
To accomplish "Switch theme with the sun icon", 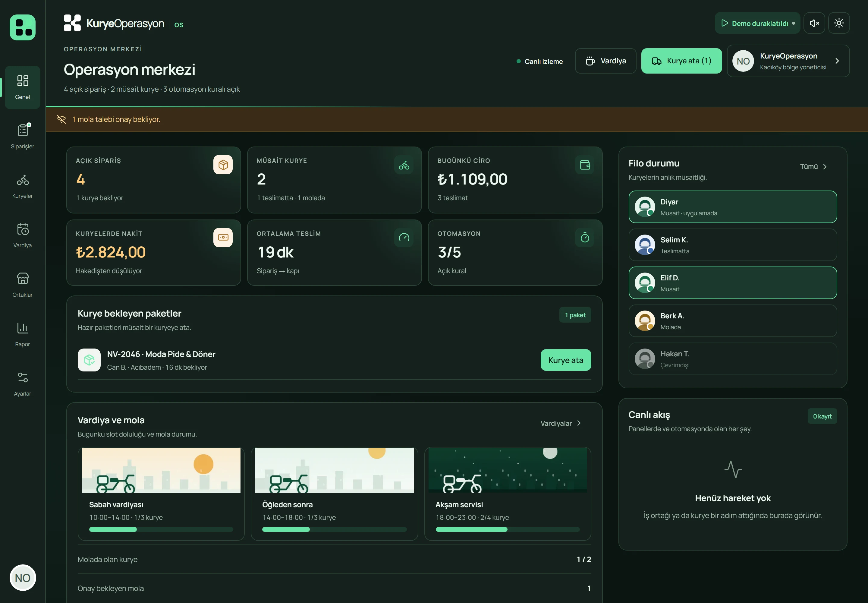I will 839,23.
